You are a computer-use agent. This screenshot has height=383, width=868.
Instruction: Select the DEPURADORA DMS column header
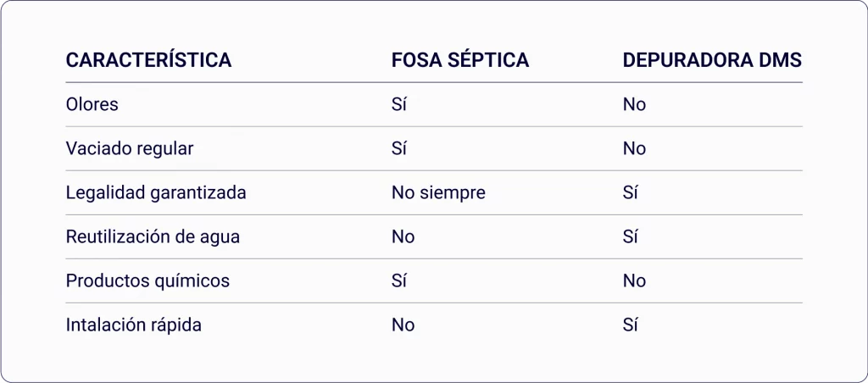pyautogui.click(x=712, y=61)
